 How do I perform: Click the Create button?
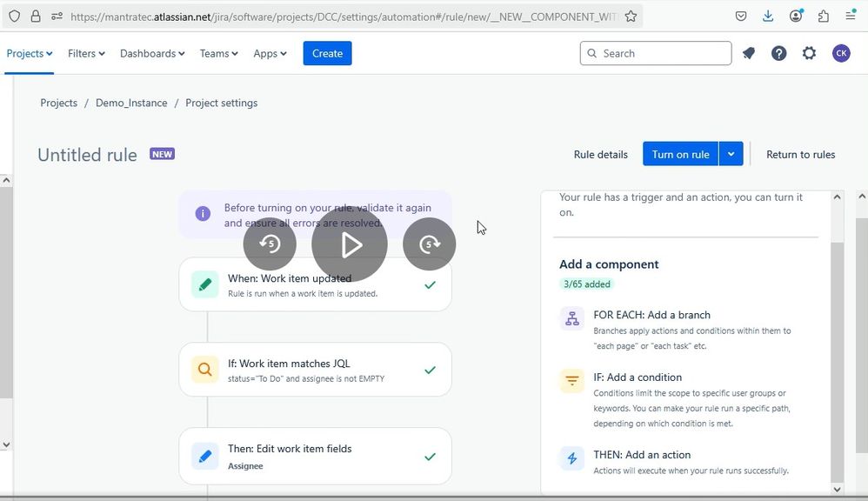(x=327, y=53)
